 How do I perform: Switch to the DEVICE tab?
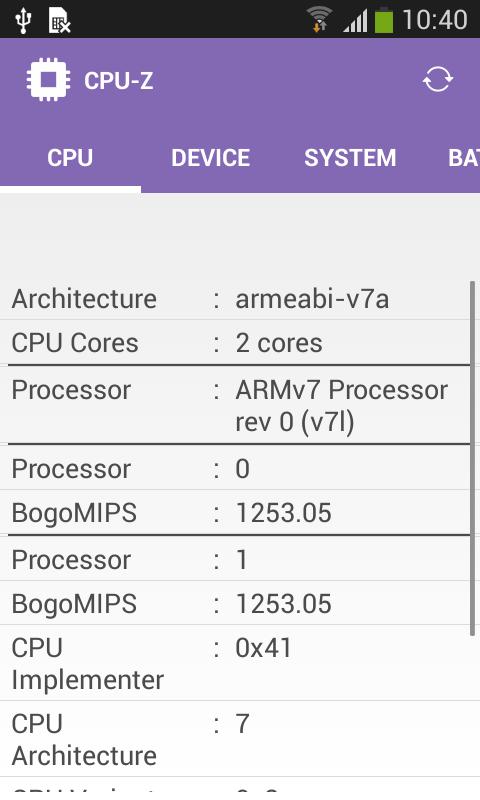pos(211,158)
